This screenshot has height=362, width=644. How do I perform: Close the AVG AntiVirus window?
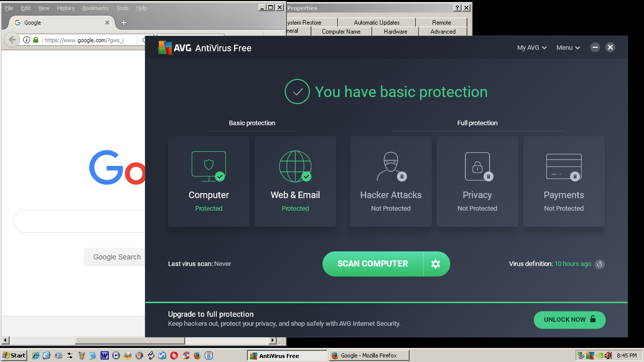pyautogui.click(x=610, y=47)
